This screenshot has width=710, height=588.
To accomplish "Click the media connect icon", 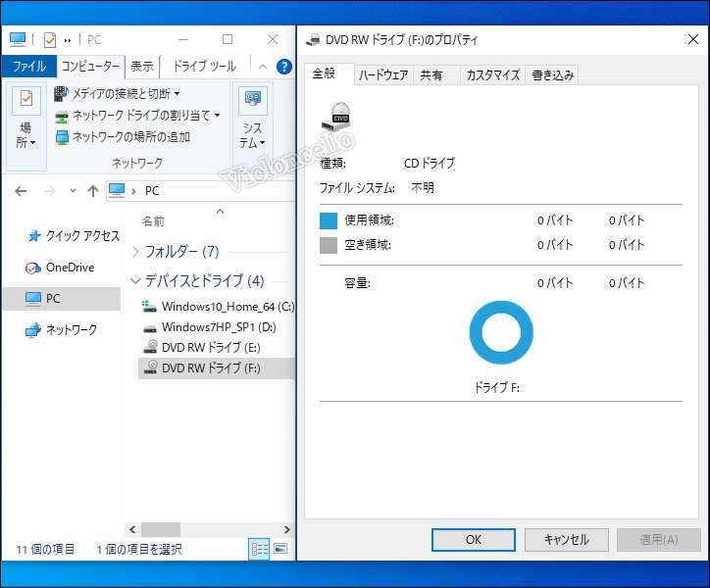I will (x=61, y=94).
